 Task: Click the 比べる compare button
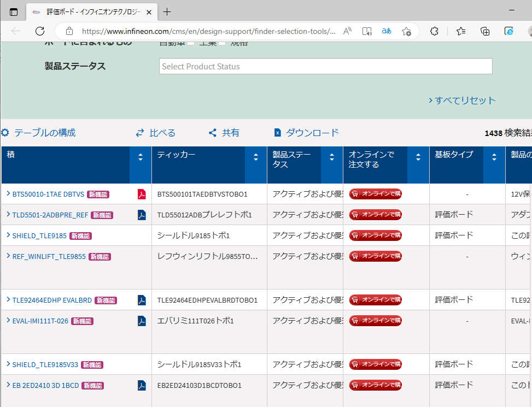coord(156,133)
